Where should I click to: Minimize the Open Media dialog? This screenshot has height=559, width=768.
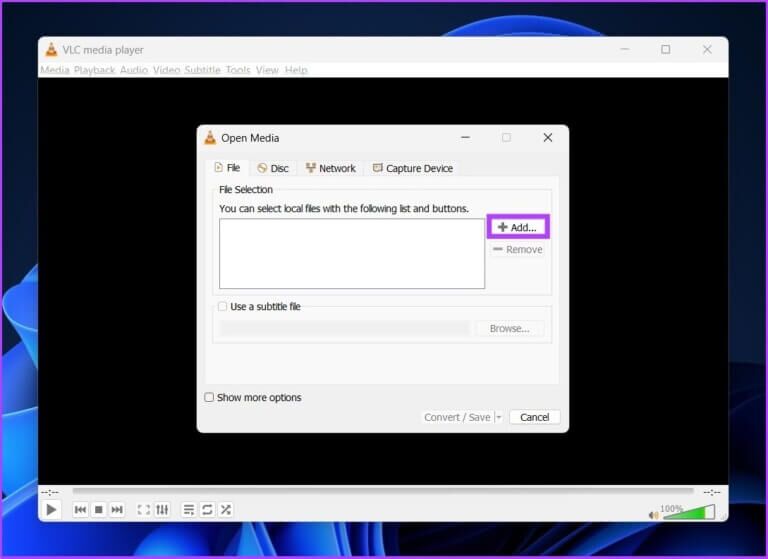[465, 138]
